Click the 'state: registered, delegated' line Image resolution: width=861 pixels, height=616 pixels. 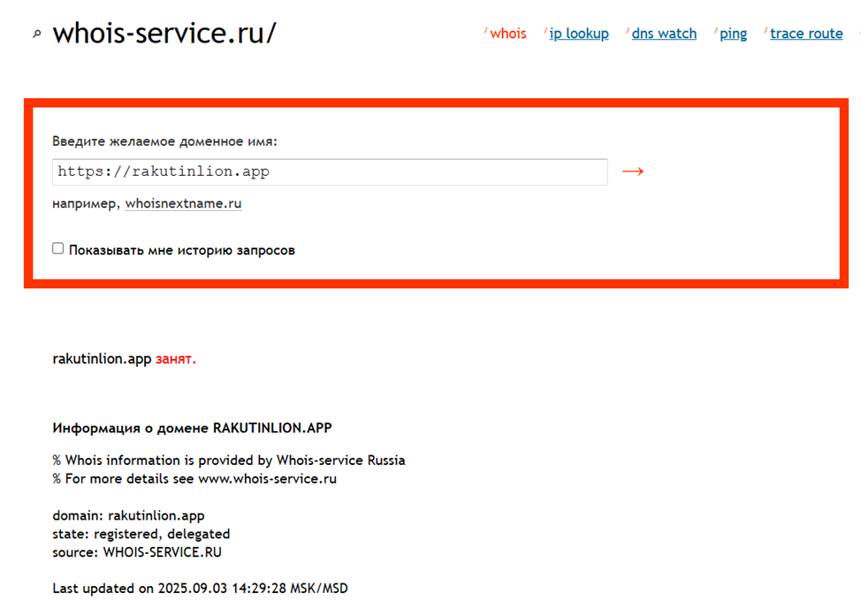tap(141, 534)
